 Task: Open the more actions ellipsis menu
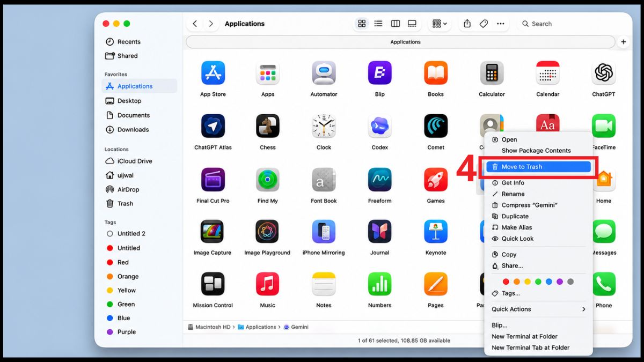[x=500, y=24]
